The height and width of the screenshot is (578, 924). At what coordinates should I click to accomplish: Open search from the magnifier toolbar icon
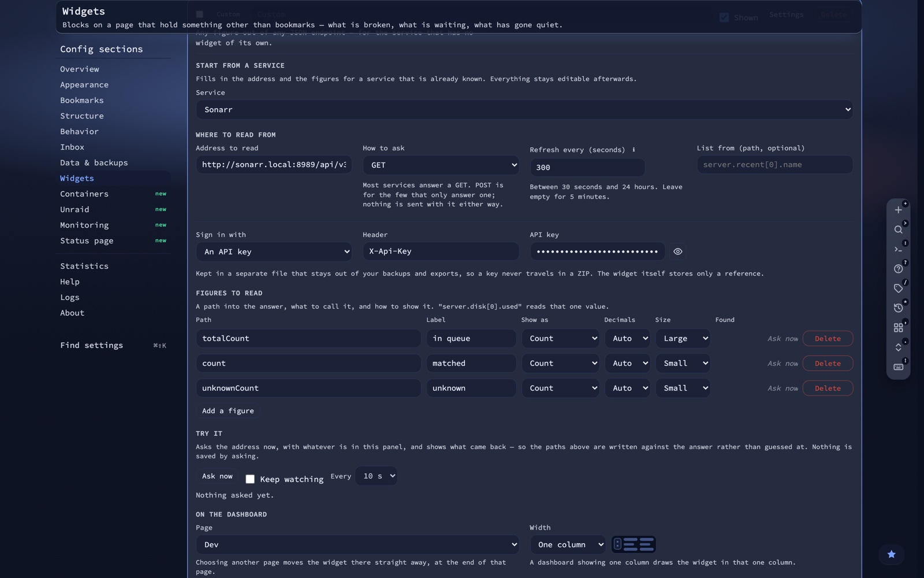click(898, 229)
